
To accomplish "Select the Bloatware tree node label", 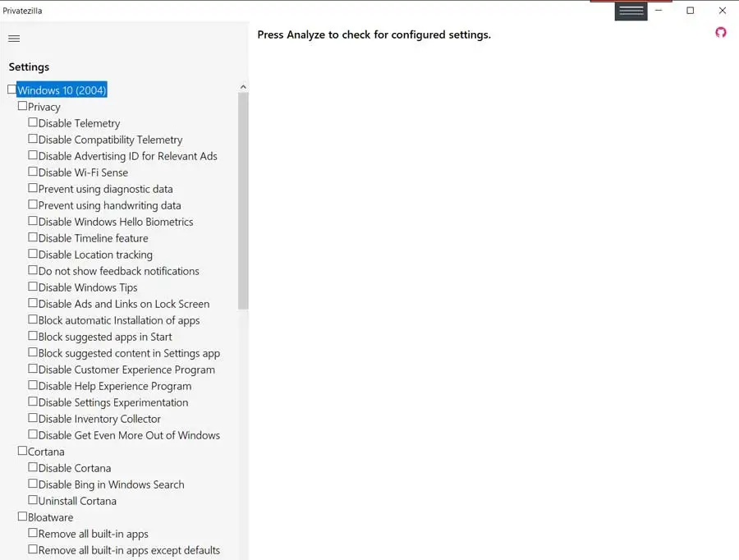I will coord(50,517).
